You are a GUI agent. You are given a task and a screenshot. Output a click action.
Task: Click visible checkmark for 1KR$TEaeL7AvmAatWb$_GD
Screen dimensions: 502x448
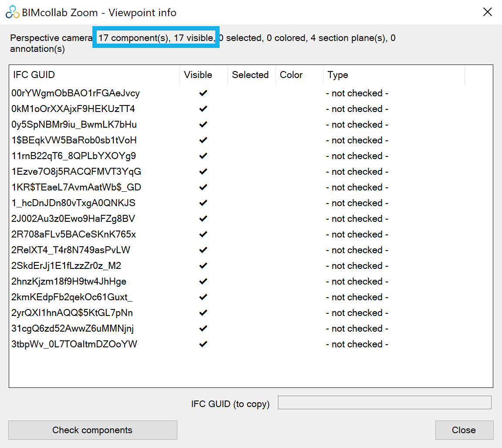pyautogui.click(x=204, y=187)
